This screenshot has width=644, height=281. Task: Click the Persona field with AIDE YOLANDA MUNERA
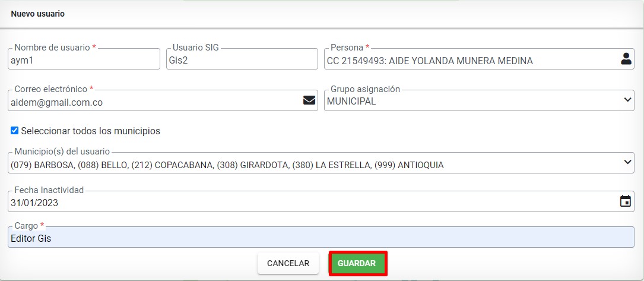coord(479,59)
